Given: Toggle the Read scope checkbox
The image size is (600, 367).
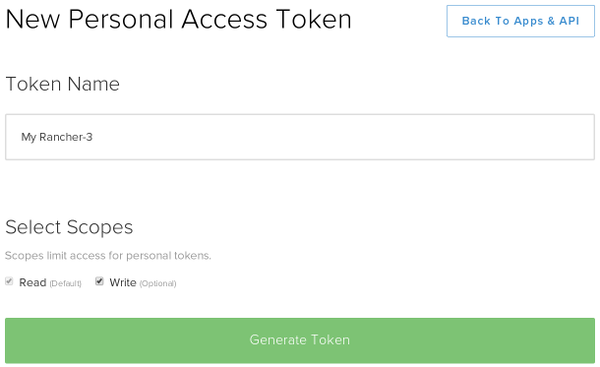Looking at the screenshot, I should [9, 282].
